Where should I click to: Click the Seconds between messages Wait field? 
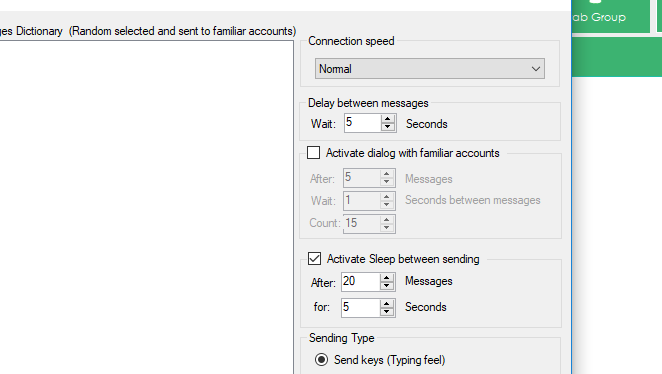coord(362,201)
